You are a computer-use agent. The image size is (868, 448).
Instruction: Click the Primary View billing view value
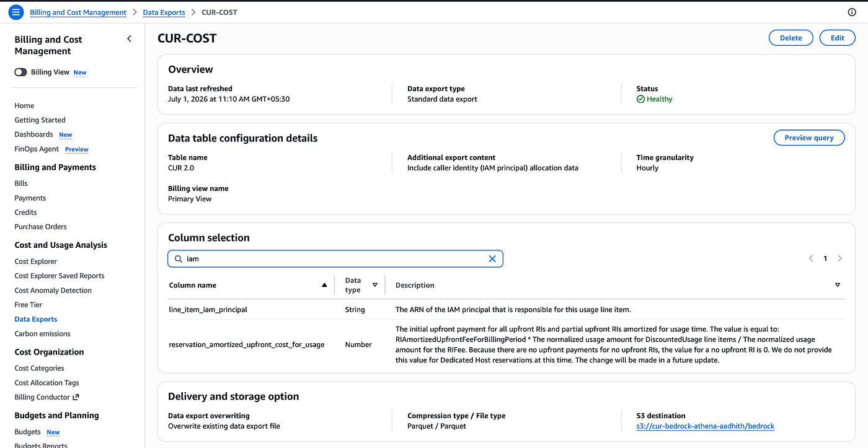pyautogui.click(x=190, y=199)
